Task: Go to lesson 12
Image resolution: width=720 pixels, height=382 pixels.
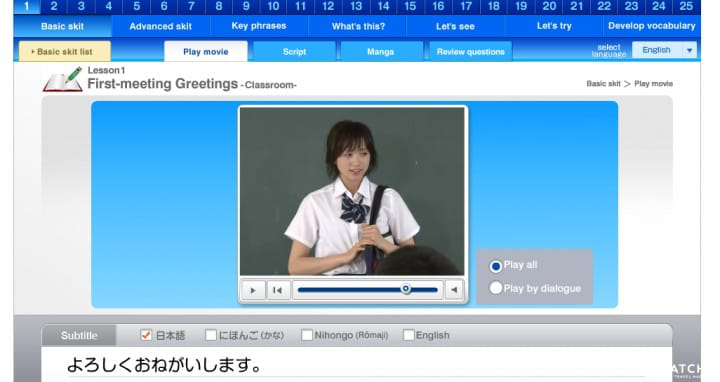Action: coord(328,6)
